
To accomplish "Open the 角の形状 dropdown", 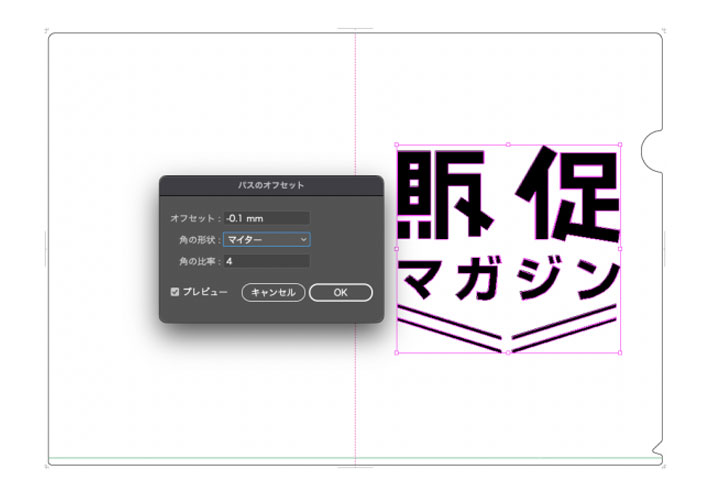I will click(x=266, y=240).
